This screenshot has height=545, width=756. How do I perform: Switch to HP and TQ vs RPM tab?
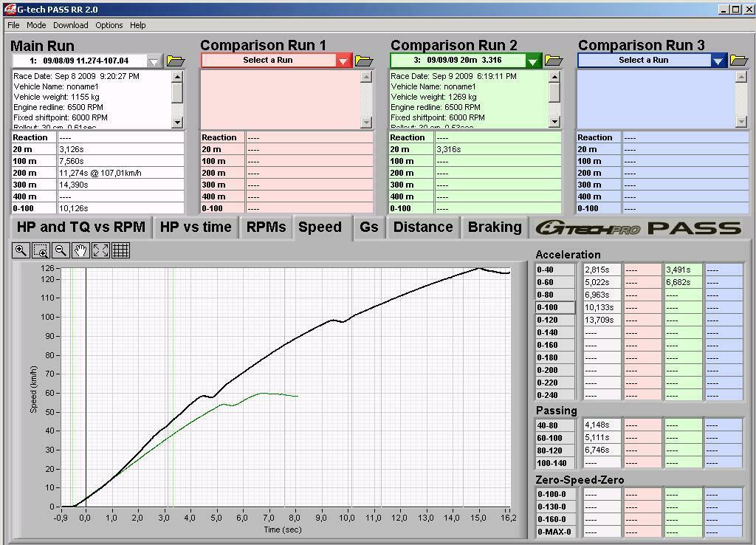[x=81, y=227]
